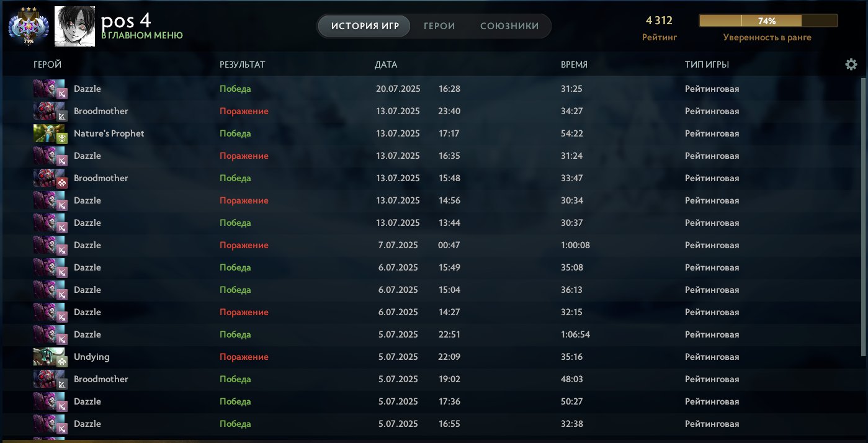Click Dazzle portrait in the 16:55 match
The width and height of the screenshot is (868, 443).
click(x=50, y=424)
